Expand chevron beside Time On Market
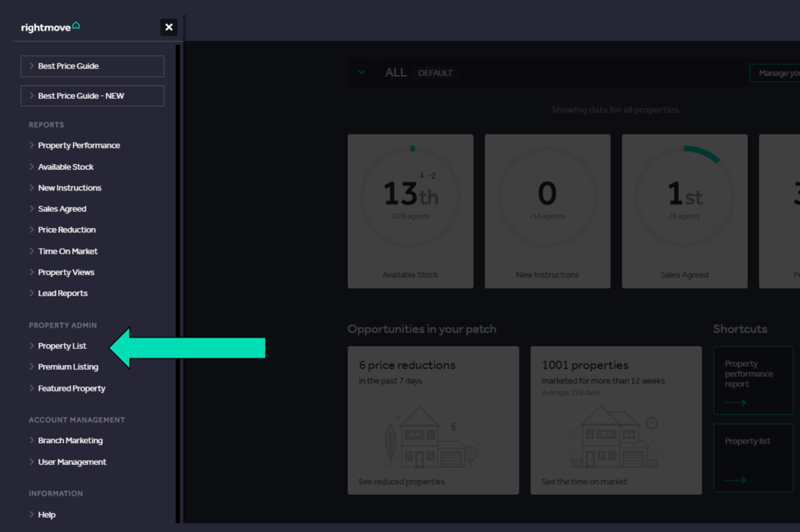800x532 pixels. pyautogui.click(x=32, y=251)
